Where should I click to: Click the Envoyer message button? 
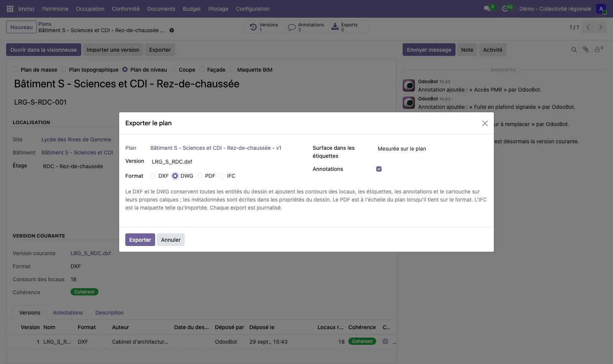point(429,50)
